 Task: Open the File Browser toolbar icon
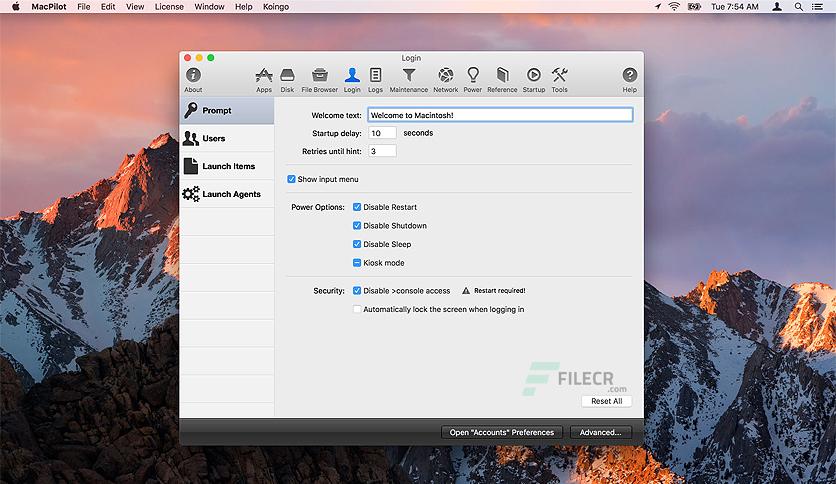coord(319,80)
